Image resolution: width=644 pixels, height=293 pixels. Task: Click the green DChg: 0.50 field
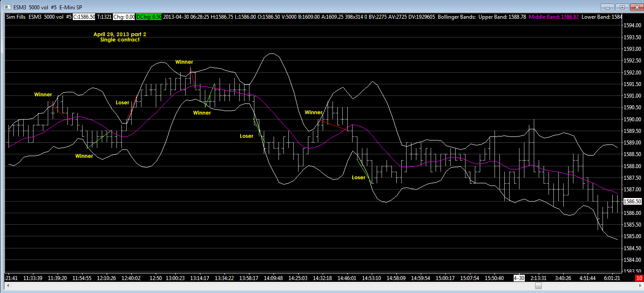coord(149,17)
